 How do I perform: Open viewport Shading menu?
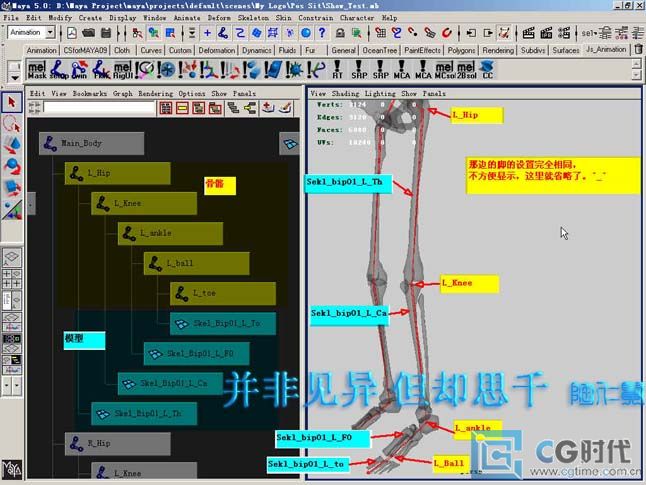point(345,94)
